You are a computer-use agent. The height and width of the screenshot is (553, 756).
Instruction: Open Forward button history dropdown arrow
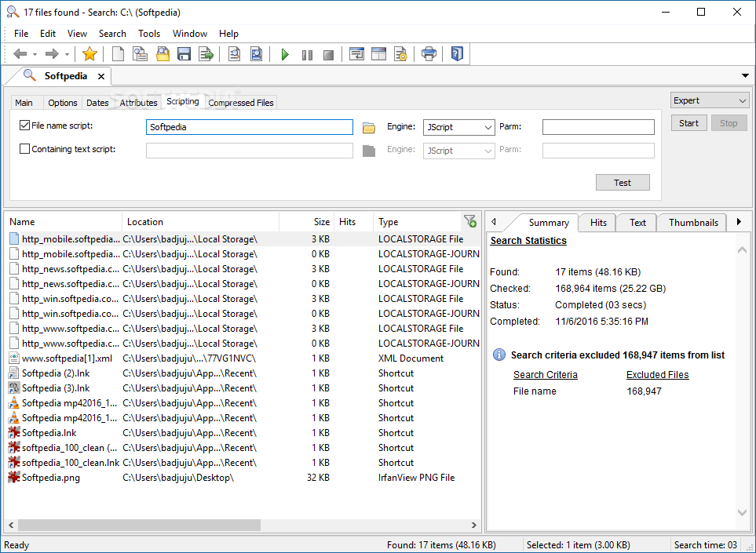point(67,54)
